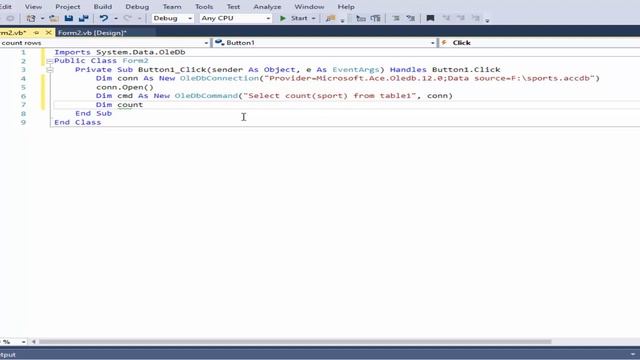Screen dimensions: 640x360
Task: Click the horizontal scrollbar thumb in the editor
Action: (x=295, y=342)
